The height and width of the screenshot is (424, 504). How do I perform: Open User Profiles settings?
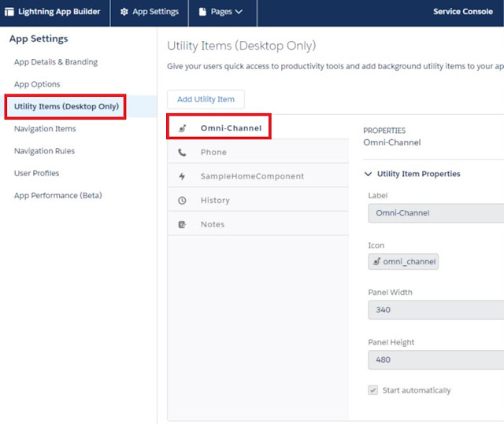[x=37, y=173]
